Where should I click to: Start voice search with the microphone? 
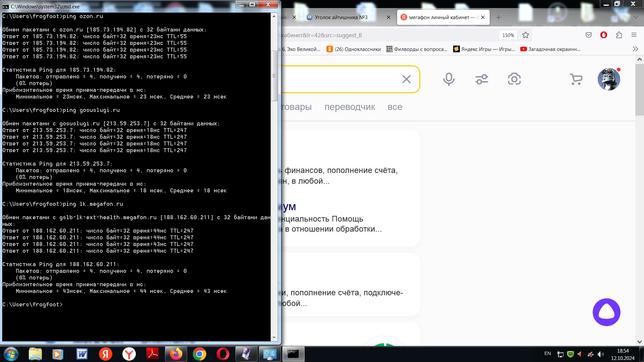coord(449,79)
